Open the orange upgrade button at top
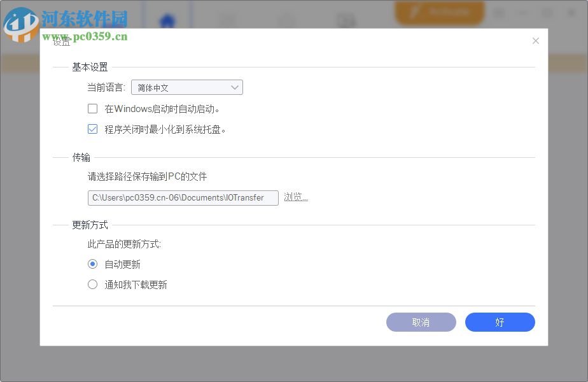The width and height of the screenshot is (588, 382). (x=440, y=13)
